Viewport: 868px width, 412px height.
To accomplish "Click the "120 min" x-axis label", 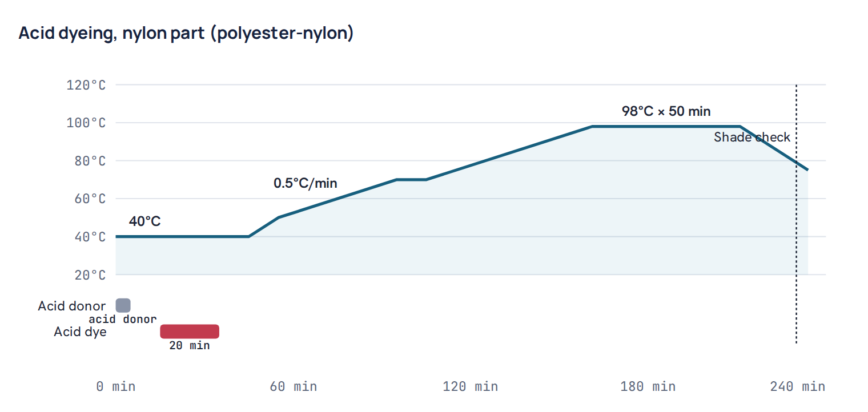I will pos(471,386).
